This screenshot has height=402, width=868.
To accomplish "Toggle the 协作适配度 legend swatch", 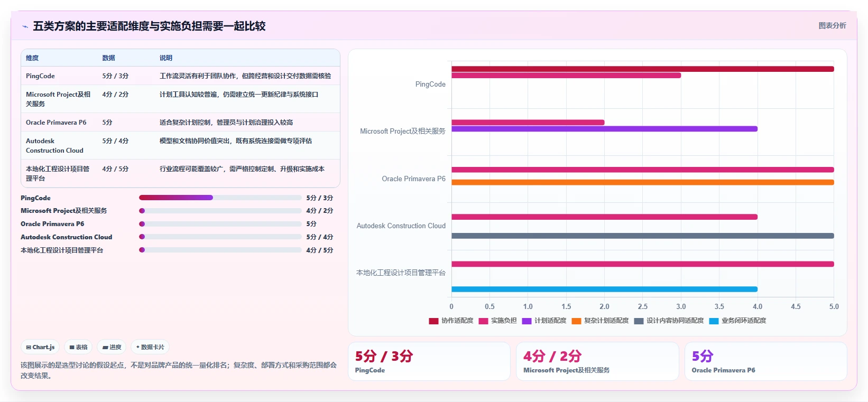I will [433, 321].
